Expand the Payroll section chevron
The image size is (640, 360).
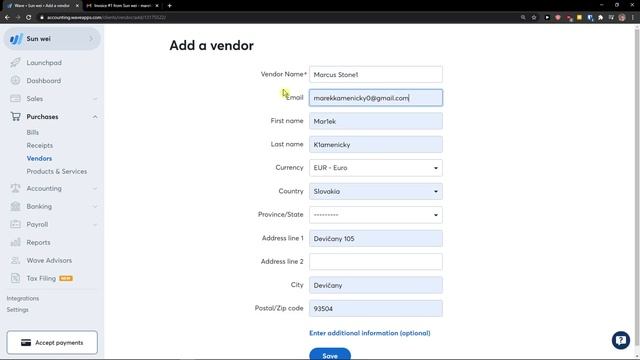(95, 224)
